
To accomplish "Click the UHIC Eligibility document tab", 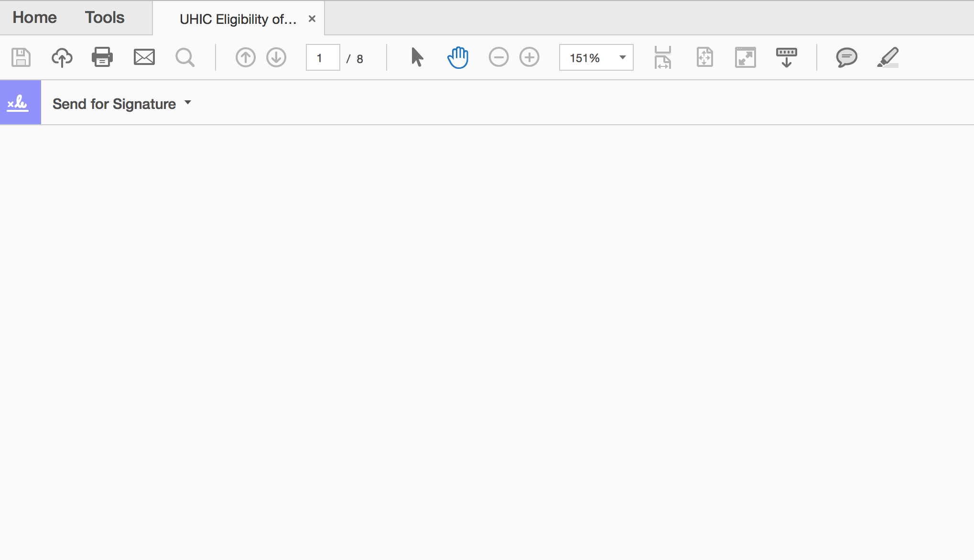I will point(238,17).
